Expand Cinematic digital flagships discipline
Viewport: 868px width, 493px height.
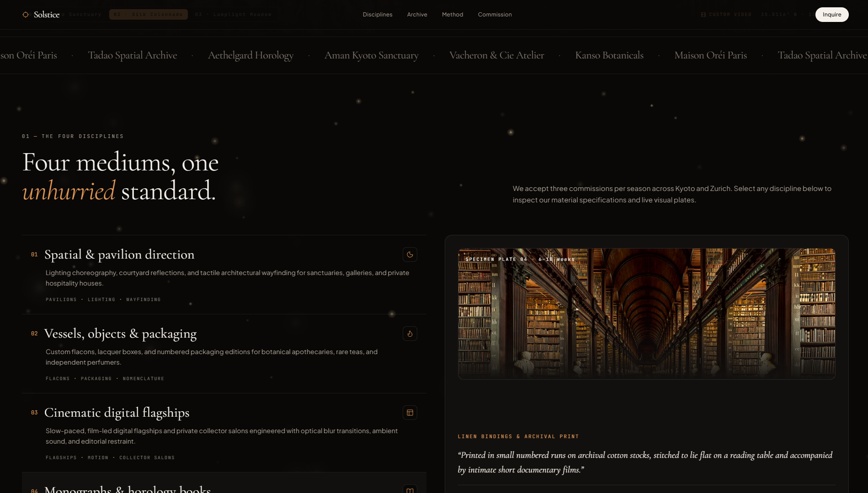pyautogui.click(x=224, y=433)
